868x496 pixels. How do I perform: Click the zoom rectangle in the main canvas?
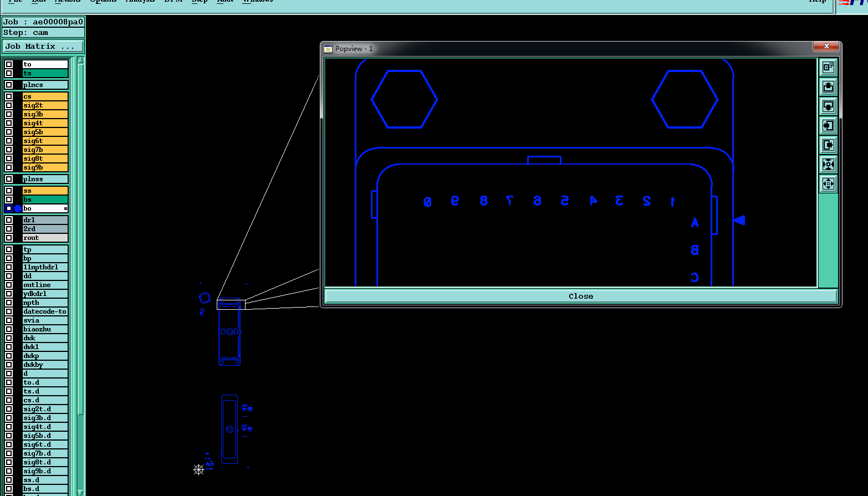pyautogui.click(x=231, y=304)
